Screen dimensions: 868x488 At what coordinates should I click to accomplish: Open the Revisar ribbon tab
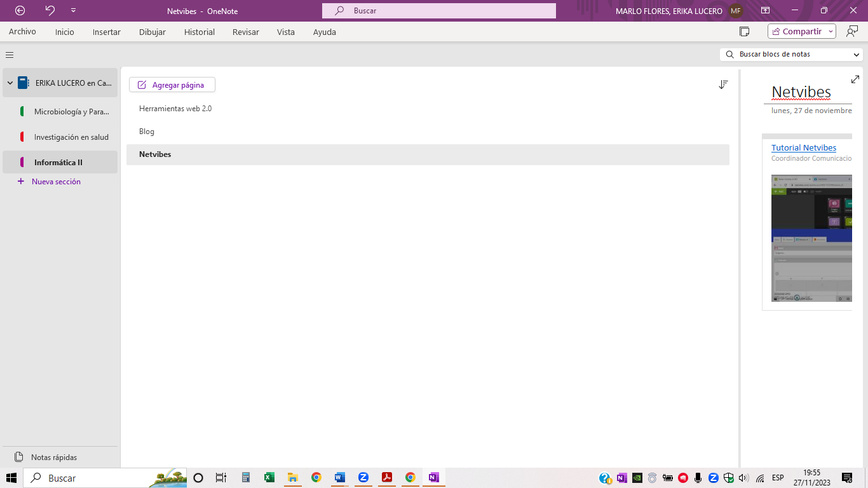(246, 32)
